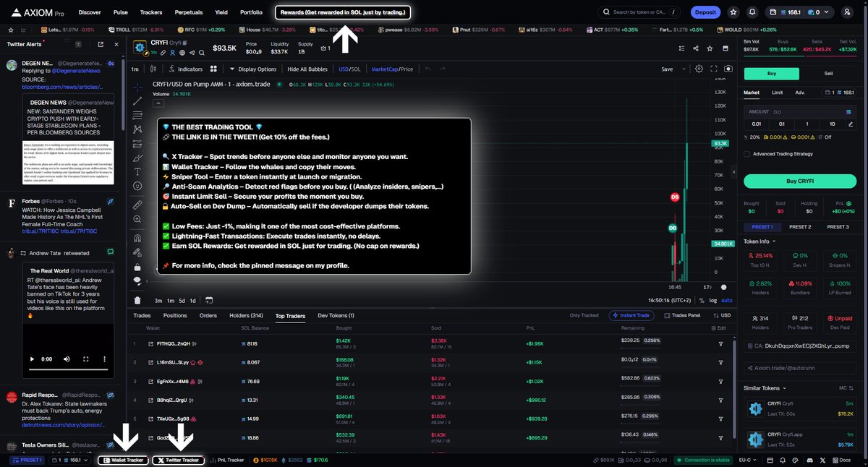
Task: Open the notifications bell in top bar
Action: pos(752,12)
